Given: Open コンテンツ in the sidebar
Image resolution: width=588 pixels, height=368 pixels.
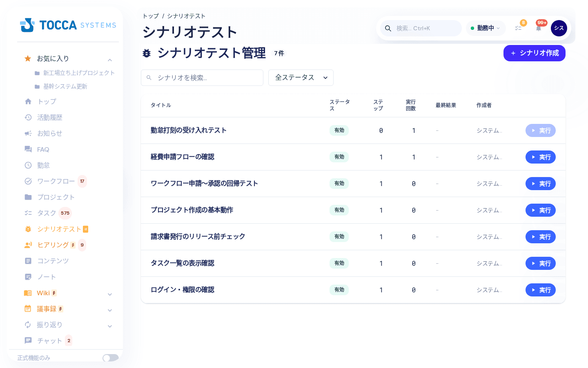Looking at the screenshot, I should click(x=53, y=261).
